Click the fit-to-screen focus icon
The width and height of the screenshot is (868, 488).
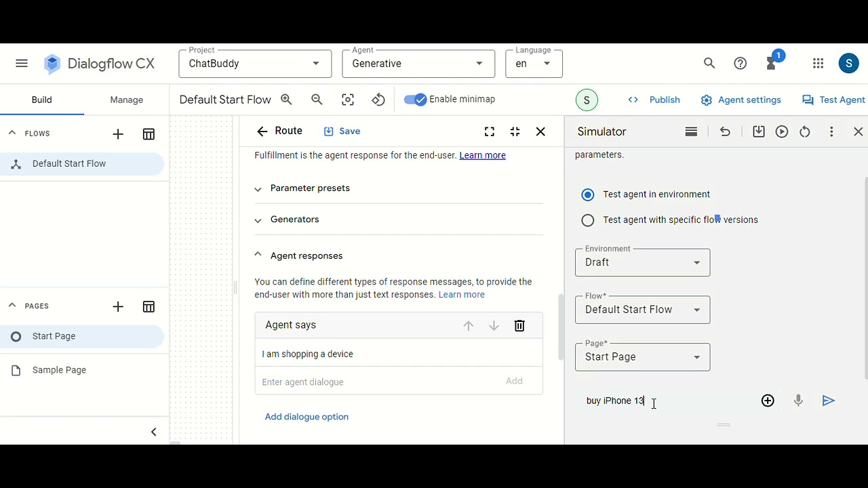(348, 100)
